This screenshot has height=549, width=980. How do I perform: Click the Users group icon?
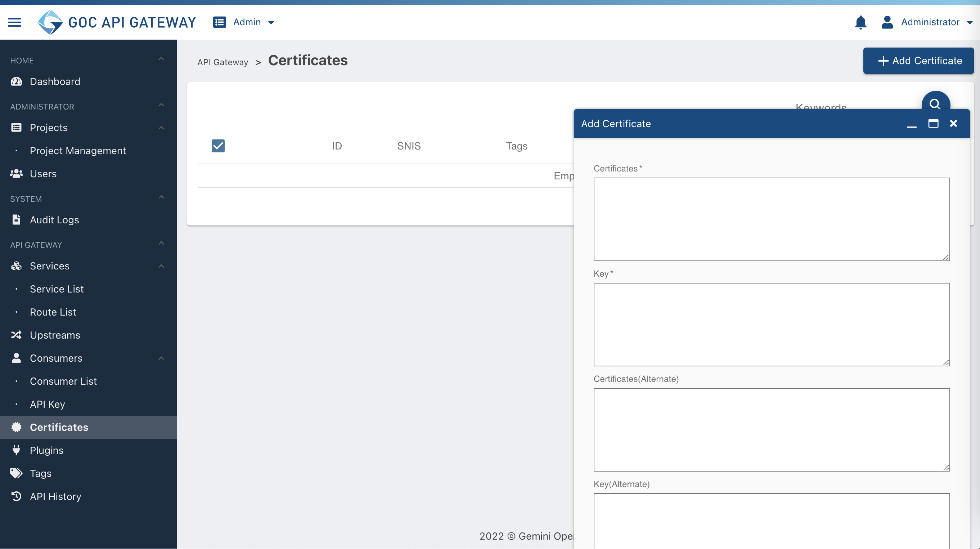tap(16, 174)
